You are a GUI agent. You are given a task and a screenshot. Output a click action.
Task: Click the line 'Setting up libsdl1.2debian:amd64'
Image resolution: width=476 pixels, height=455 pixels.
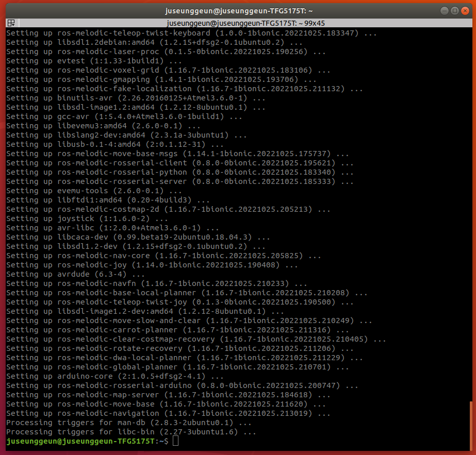click(154, 42)
